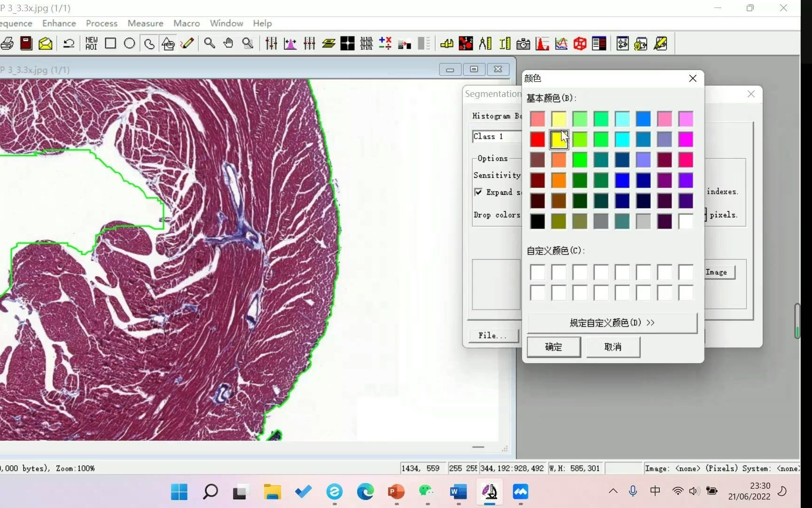
Task: Pick the pure red basic color swatch
Action: [538, 139]
